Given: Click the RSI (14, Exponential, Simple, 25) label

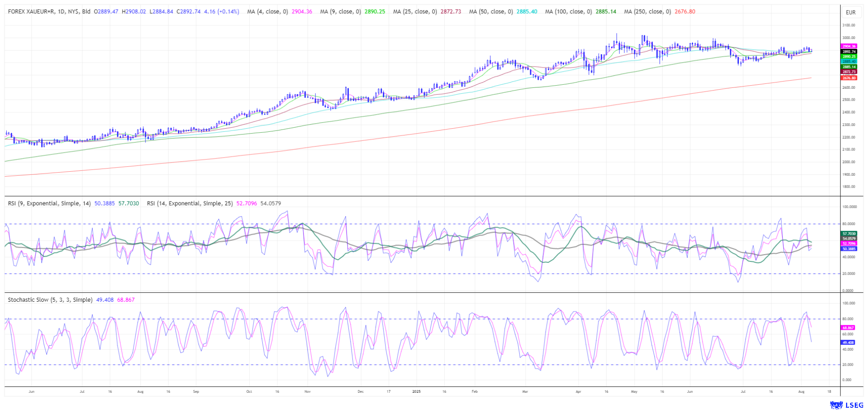Looking at the screenshot, I should click(189, 203).
